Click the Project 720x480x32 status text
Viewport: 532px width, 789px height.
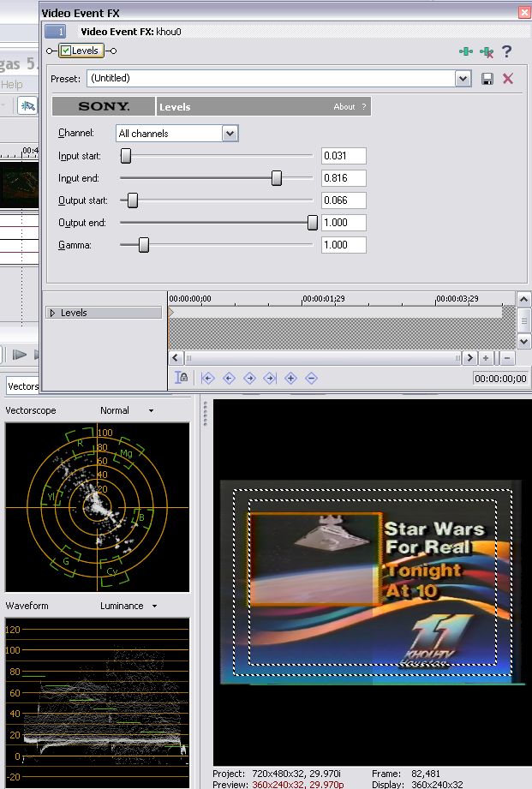pyautogui.click(x=277, y=774)
